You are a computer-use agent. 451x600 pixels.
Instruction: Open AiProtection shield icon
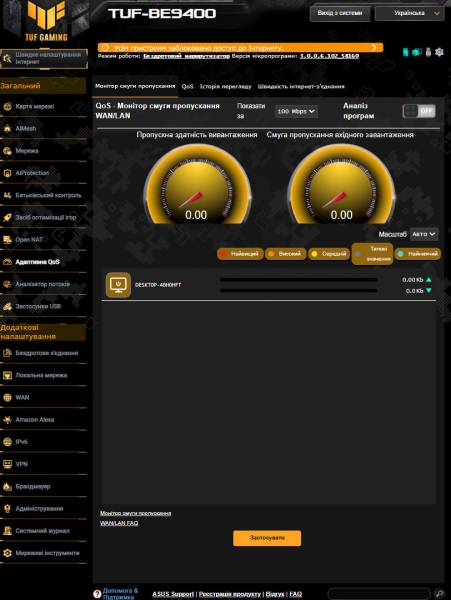pyautogui.click(x=7, y=173)
